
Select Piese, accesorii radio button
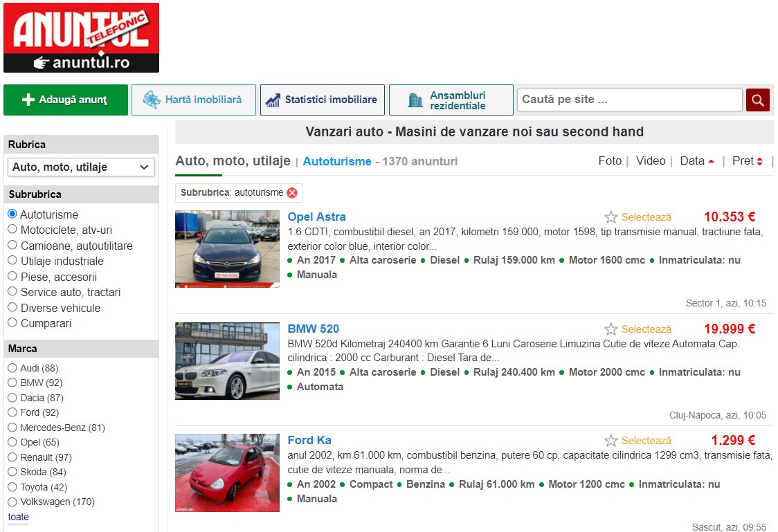[12, 276]
